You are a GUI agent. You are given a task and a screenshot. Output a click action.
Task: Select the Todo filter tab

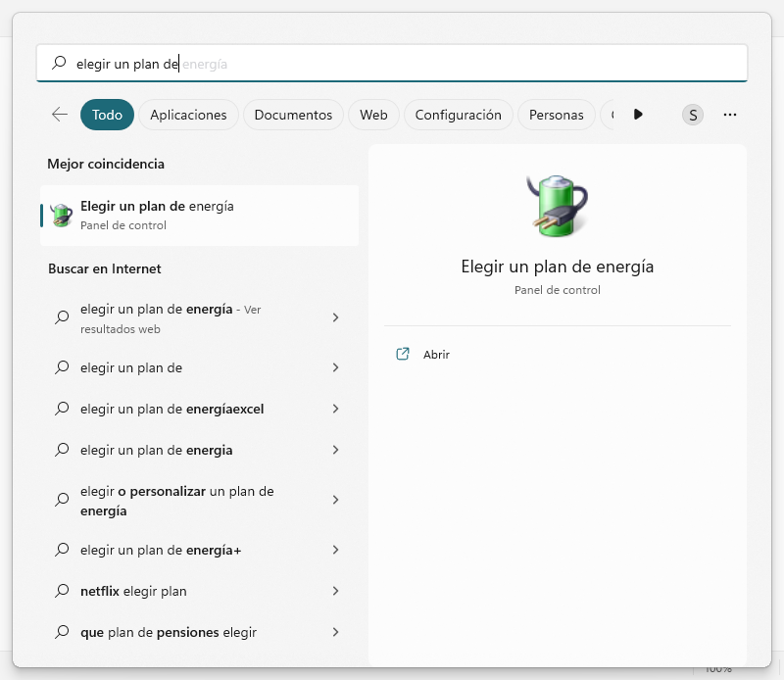(x=107, y=115)
